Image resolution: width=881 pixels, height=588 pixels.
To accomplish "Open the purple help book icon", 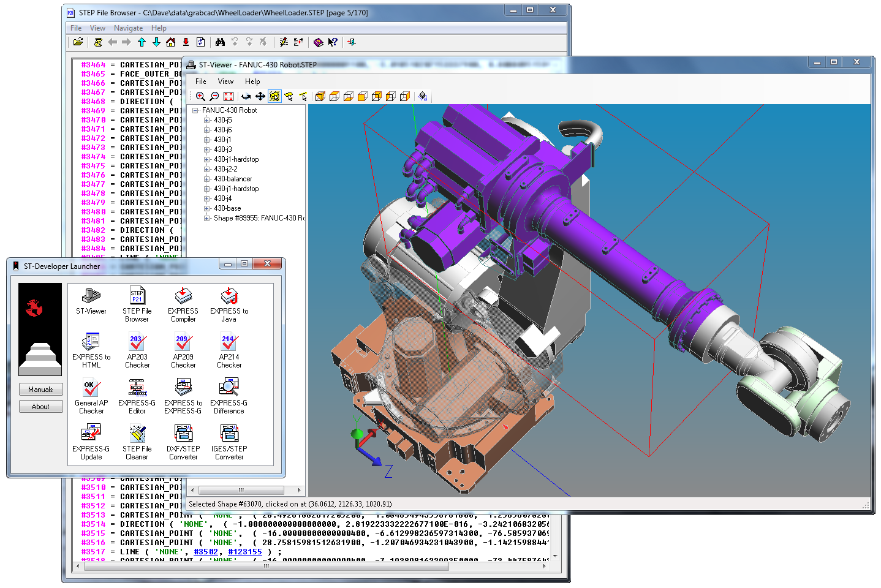I will pyautogui.click(x=318, y=42).
